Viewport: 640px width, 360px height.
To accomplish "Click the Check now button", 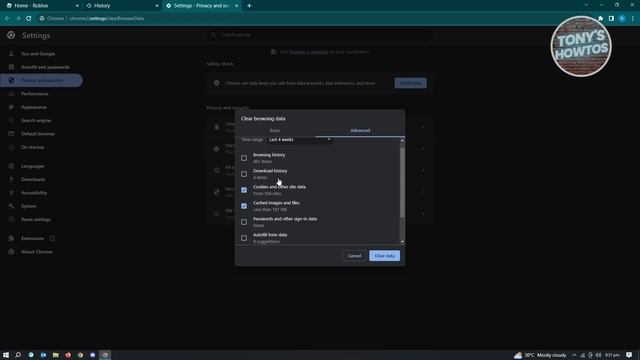I will tap(410, 83).
